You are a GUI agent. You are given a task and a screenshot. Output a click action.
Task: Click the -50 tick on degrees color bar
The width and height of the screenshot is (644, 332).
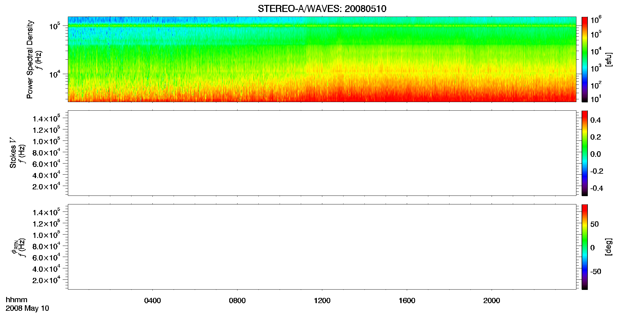[x=595, y=272]
